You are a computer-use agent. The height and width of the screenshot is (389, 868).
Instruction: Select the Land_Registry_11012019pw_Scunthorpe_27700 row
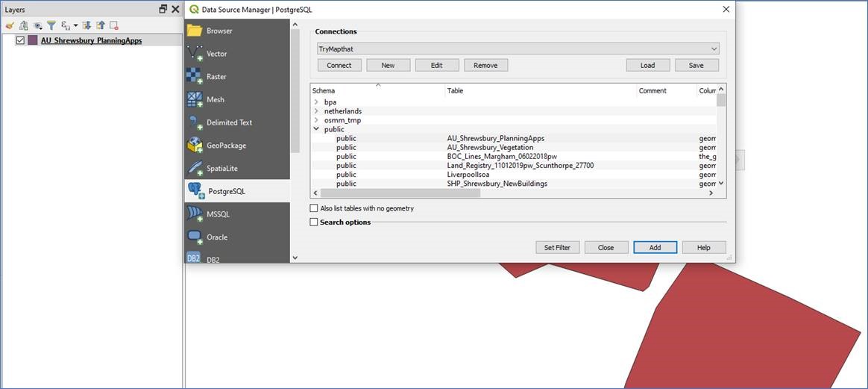pyautogui.click(x=513, y=165)
